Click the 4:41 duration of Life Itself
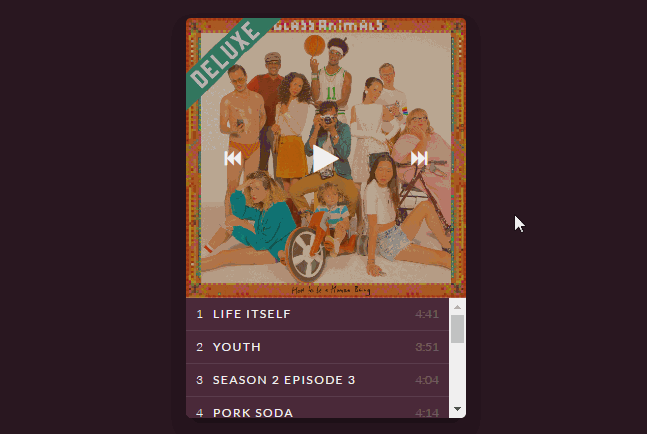647x434 pixels. tap(427, 314)
